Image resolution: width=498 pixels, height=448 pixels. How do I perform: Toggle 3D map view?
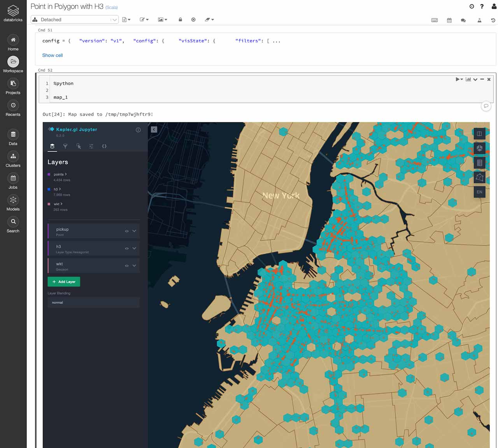pos(479,148)
